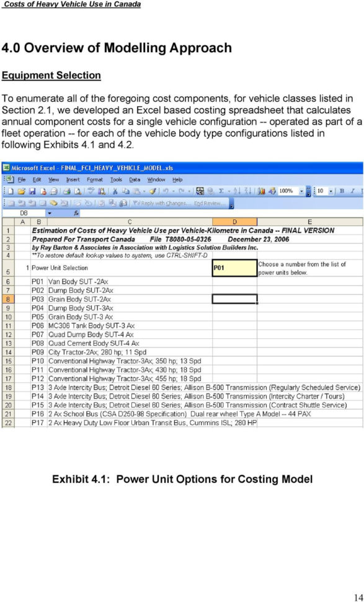Click the Open file folder icon
The image size is (364, 602).
[22, 191]
